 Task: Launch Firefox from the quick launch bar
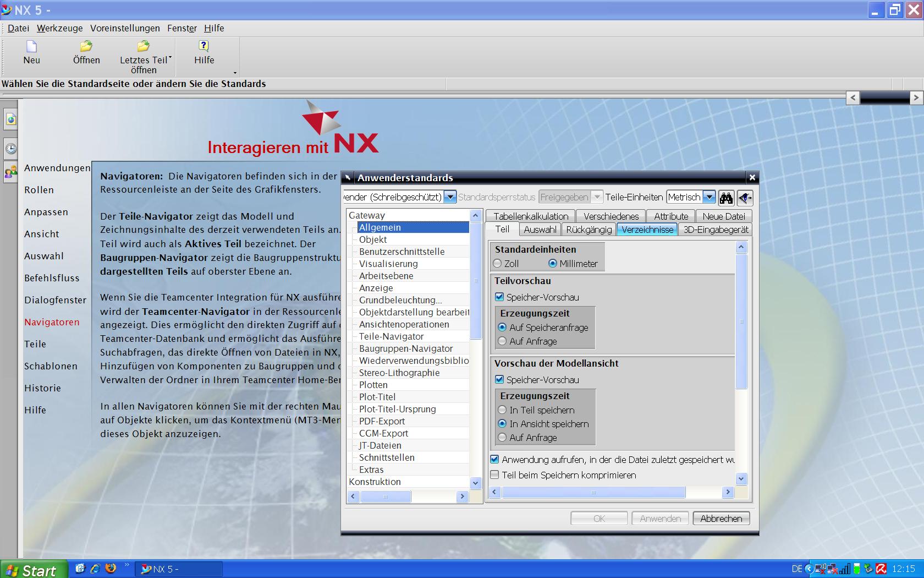point(111,569)
